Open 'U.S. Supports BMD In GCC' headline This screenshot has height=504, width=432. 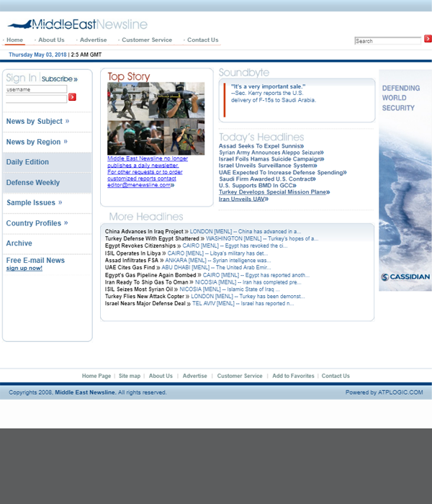pos(258,186)
